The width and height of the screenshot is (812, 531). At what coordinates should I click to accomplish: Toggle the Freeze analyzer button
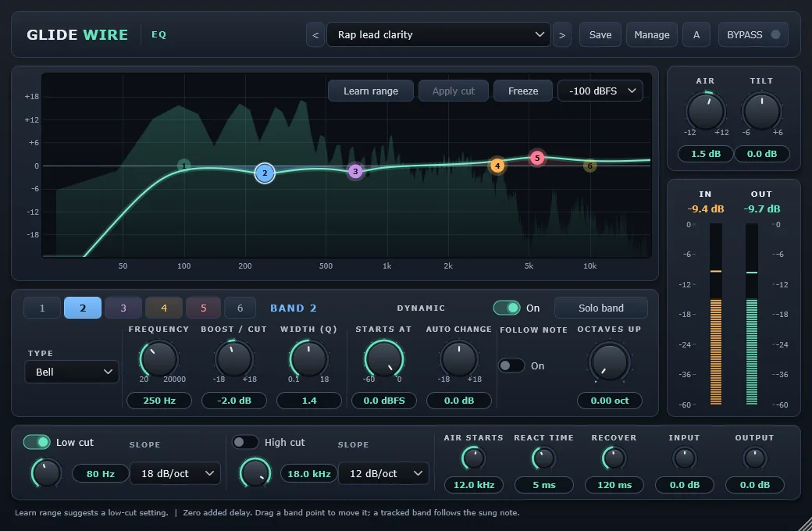click(x=522, y=91)
